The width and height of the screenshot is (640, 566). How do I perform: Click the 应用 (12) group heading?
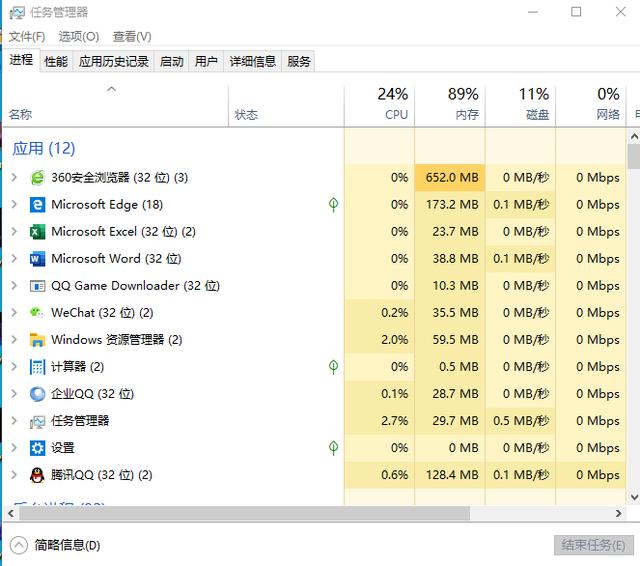click(x=44, y=149)
